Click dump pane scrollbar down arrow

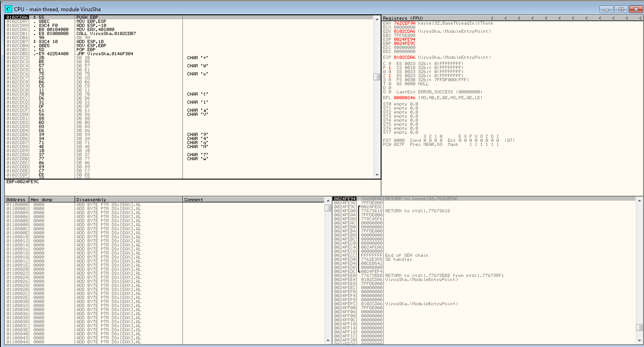(328, 340)
